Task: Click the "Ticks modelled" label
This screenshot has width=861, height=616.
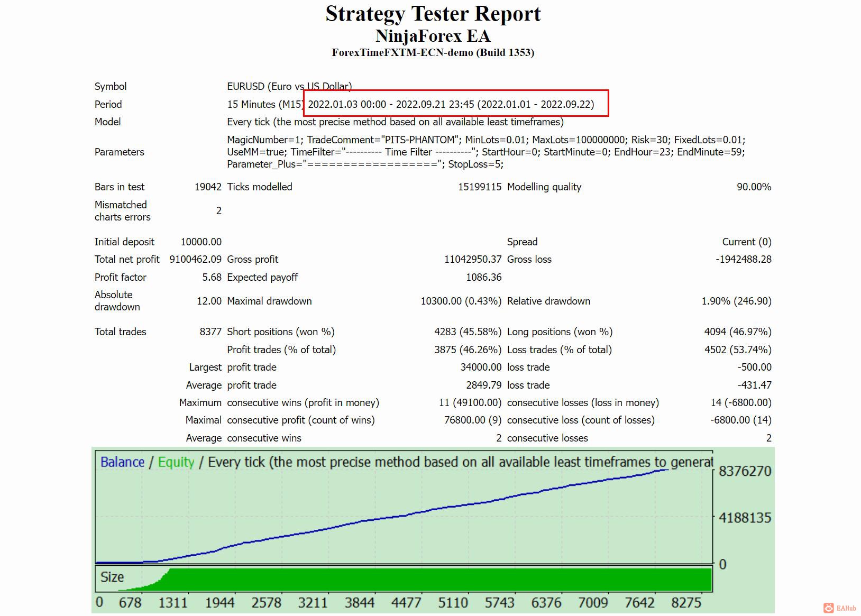Action: point(260,187)
